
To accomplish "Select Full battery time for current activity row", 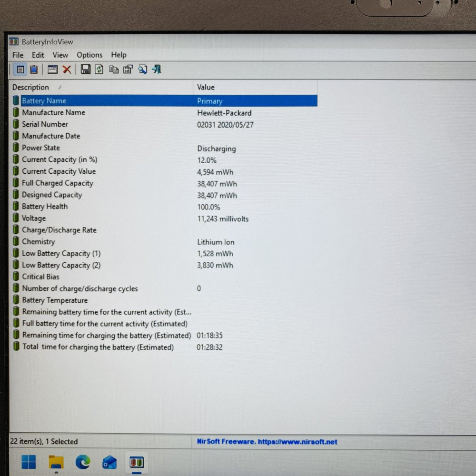I will 165,324.
